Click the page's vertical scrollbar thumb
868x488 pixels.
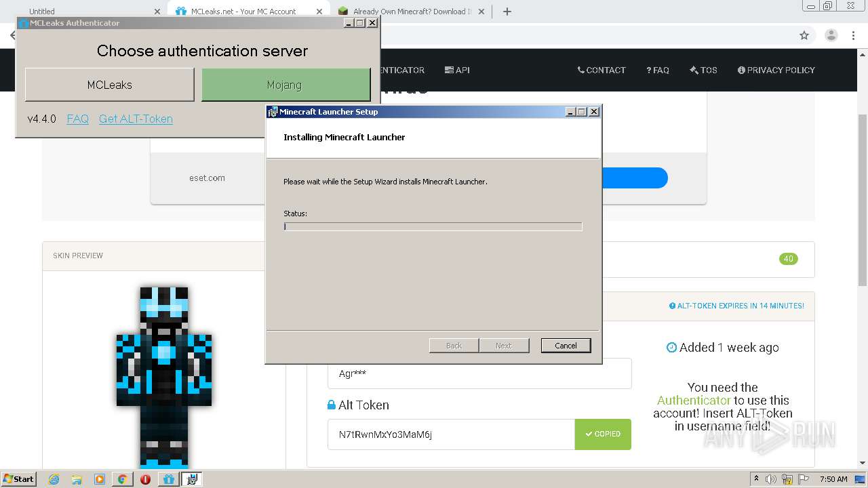pos(863,200)
